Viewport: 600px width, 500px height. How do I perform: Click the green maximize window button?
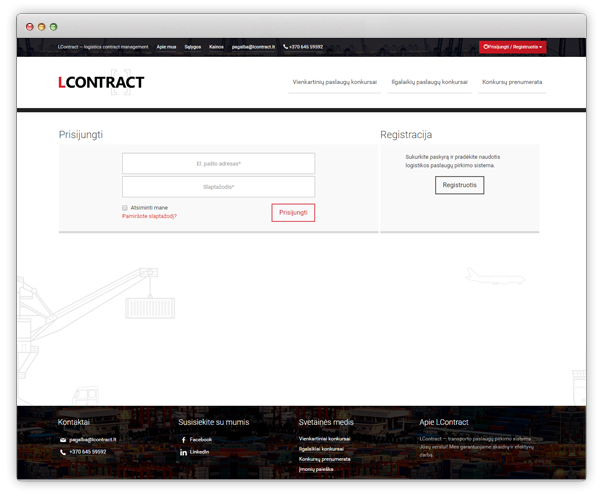point(54,27)
